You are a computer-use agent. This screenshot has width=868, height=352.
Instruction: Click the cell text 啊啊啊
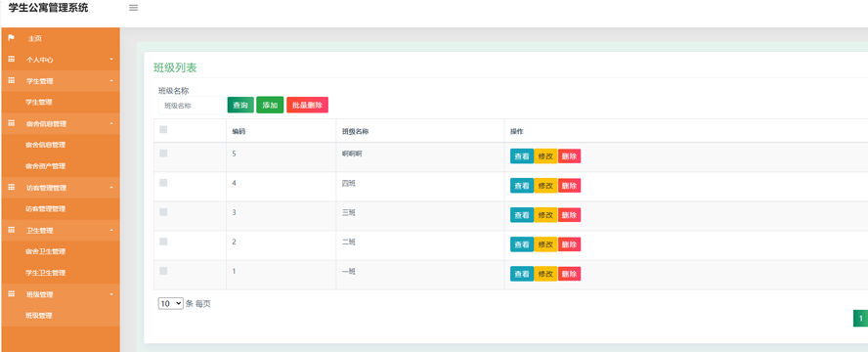(x=352, y=154)
